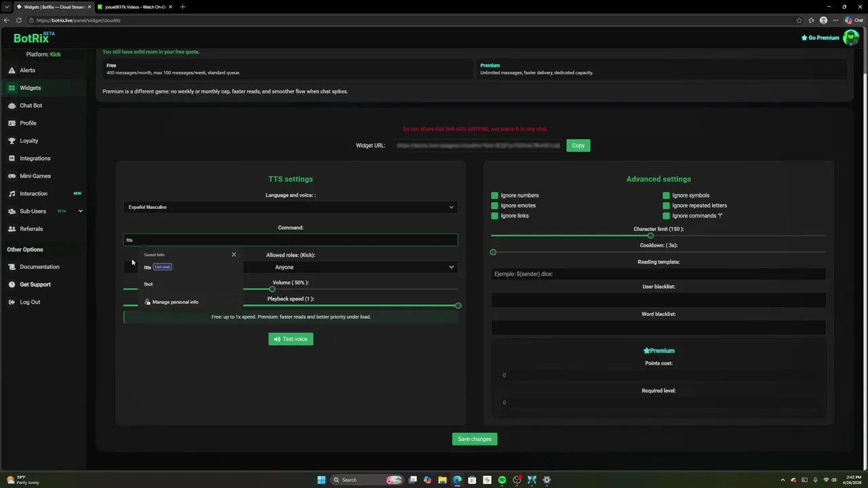868x488 pixels.
Task: Click the Widgets grid icon
Action: [x=12, y=88]
